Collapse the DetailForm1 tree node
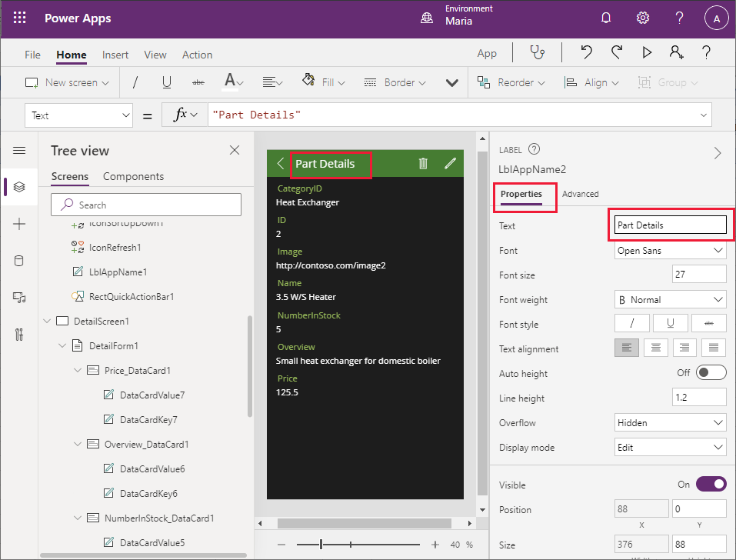The width and height of the screenshot is (736, 560). pyautogui.click(x=63, y=346)
